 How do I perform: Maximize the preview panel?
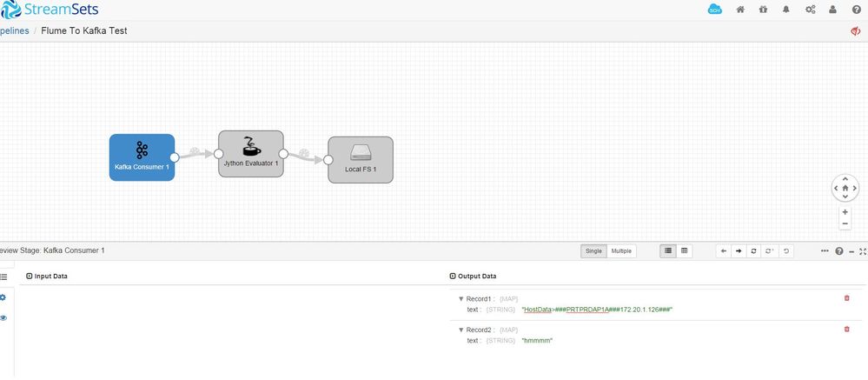[863, 251]
